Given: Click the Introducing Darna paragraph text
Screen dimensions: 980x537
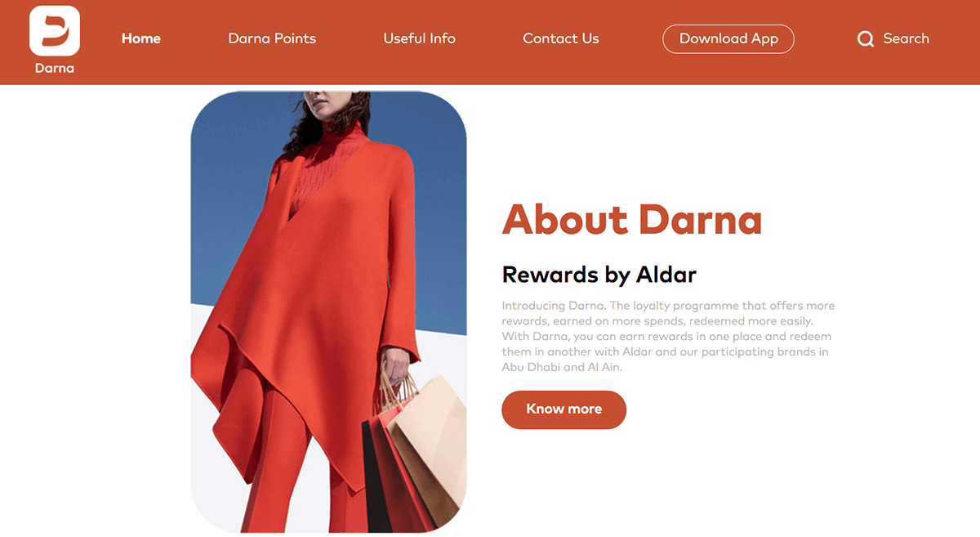Looking at the screenshot, I should coord(668,336).
